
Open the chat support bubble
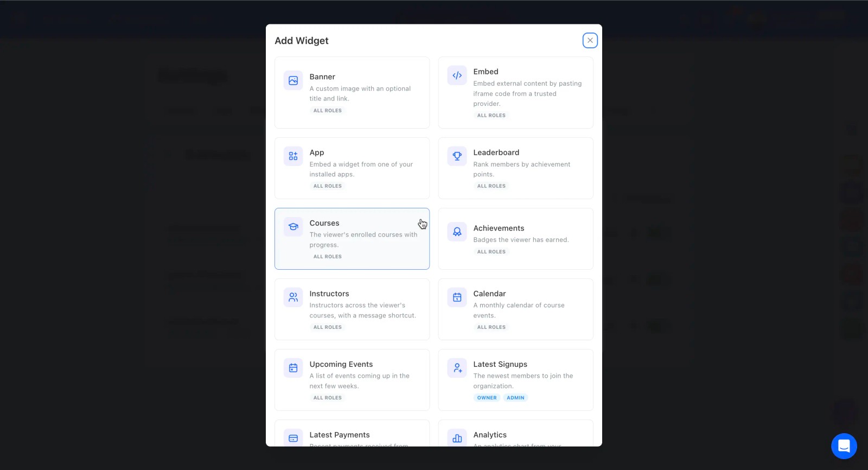click(x=844, y=446)
